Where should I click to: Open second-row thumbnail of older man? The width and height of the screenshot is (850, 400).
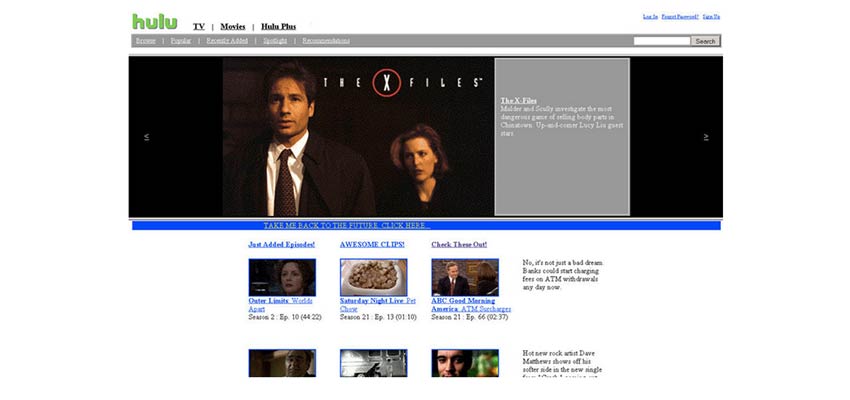click(x=282, y=363)
